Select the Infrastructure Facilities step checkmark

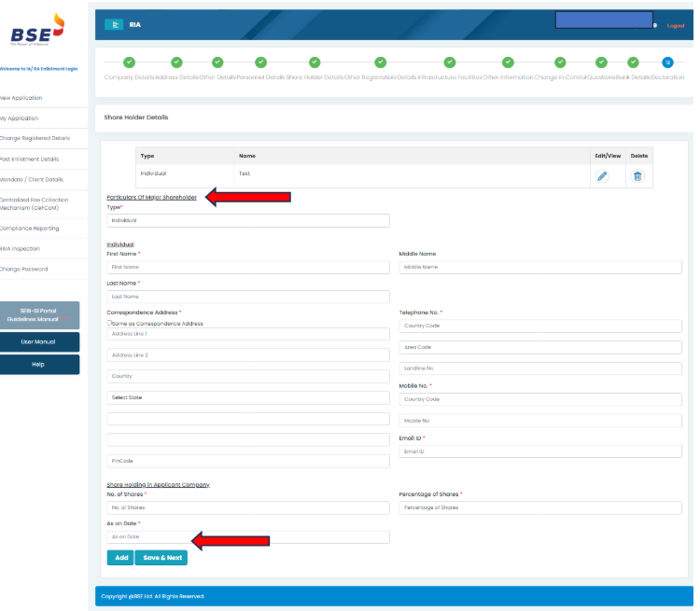pos(449,62)
